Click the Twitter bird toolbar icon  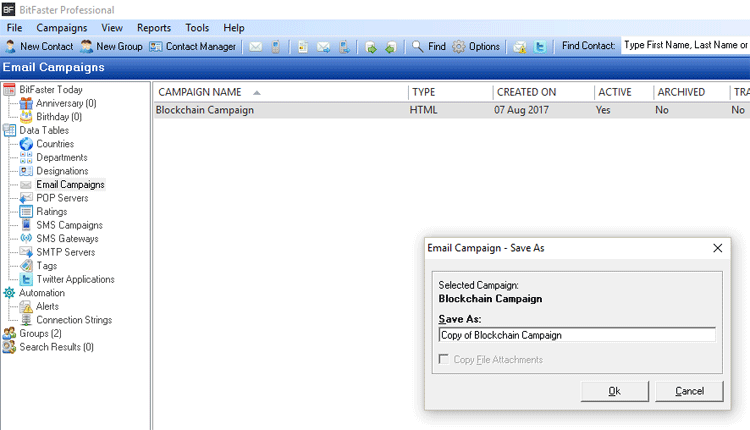tap(540, 46)
